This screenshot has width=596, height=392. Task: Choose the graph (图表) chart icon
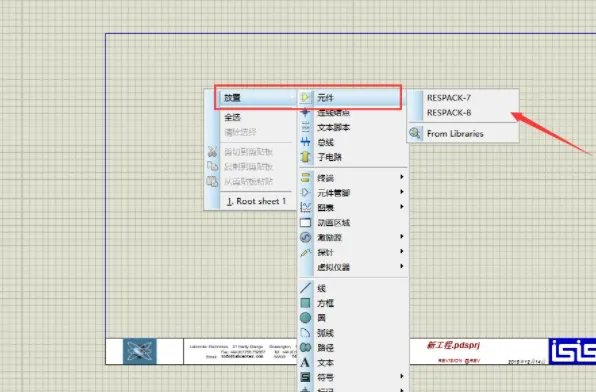[x=305, y=207]
